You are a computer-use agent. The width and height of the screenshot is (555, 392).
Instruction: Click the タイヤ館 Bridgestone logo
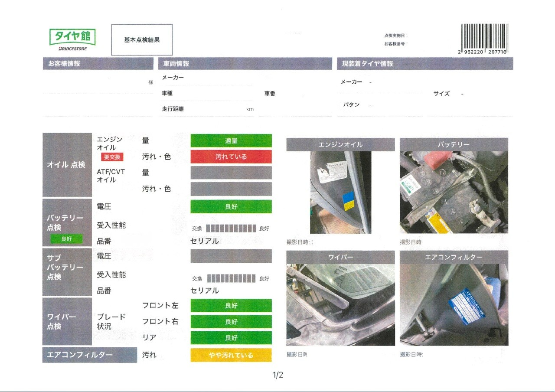(x=72, y=39)
